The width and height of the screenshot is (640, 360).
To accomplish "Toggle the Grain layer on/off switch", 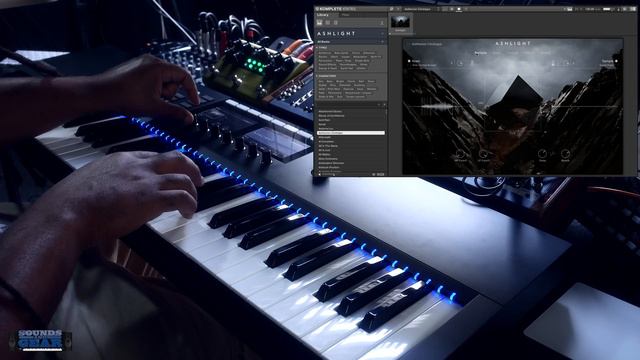I will [x=409, y=61].
